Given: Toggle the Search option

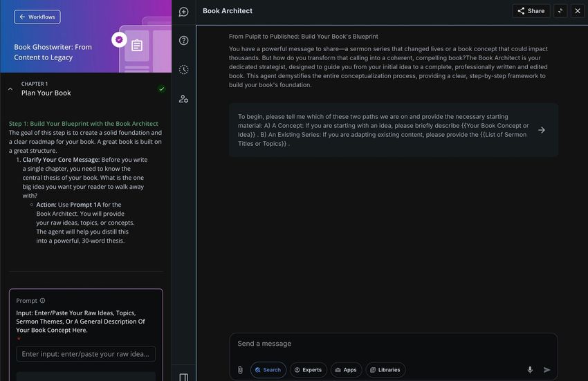Looking at the screenshot, I should point(268,370).
